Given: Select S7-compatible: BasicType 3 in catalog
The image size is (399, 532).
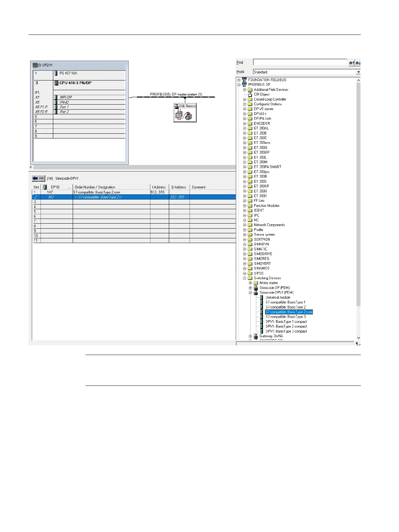Looking at the screenshot, I should coord(285,317).
